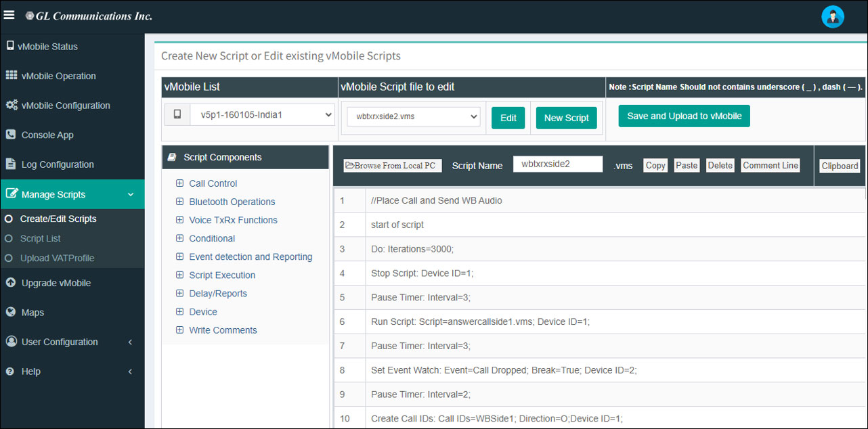Open the script file dropdown showing wbtxrxside2.vms
This screenshot has height=429, width=868.
pos(413,116)
